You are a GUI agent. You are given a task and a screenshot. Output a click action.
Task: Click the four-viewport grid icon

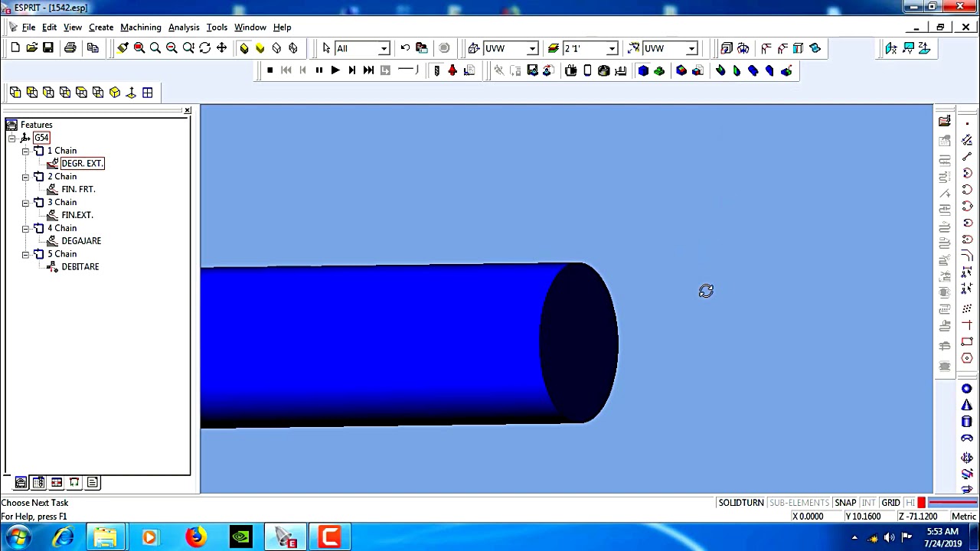[x=147, y=93]
